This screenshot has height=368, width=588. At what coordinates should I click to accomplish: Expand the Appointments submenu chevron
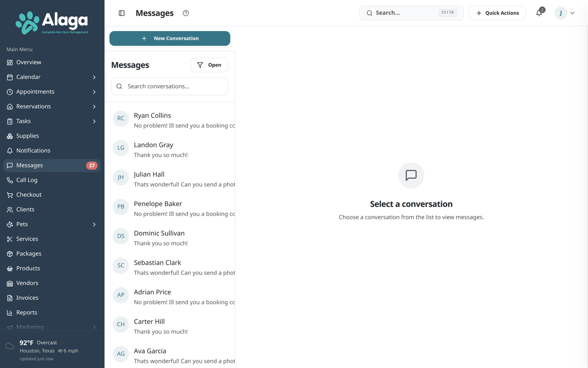point(94,92)
